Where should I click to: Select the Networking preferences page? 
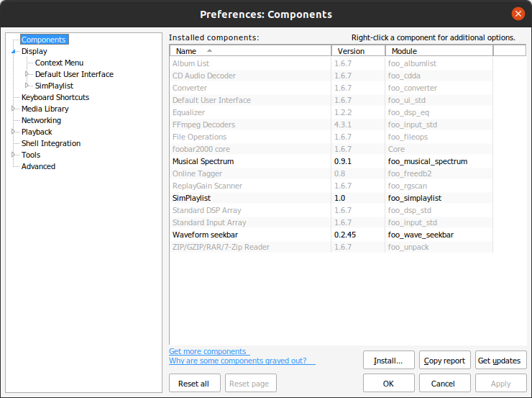pyautogui.click(x=42, y=120)
